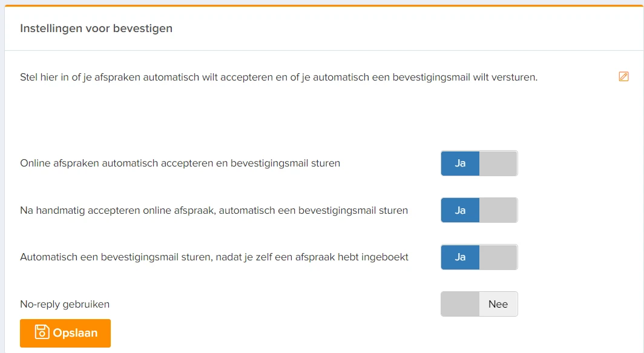Viewport: 644px width, 353px height.
Task: Toggle bevestigingsmail after handmatig accepteren
Action: pyautogui.click(x=479, y=210)
